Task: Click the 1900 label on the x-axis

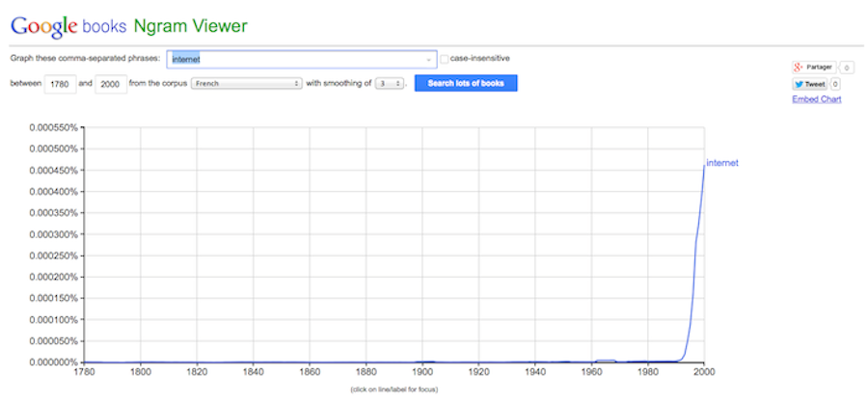Action: 422,372
